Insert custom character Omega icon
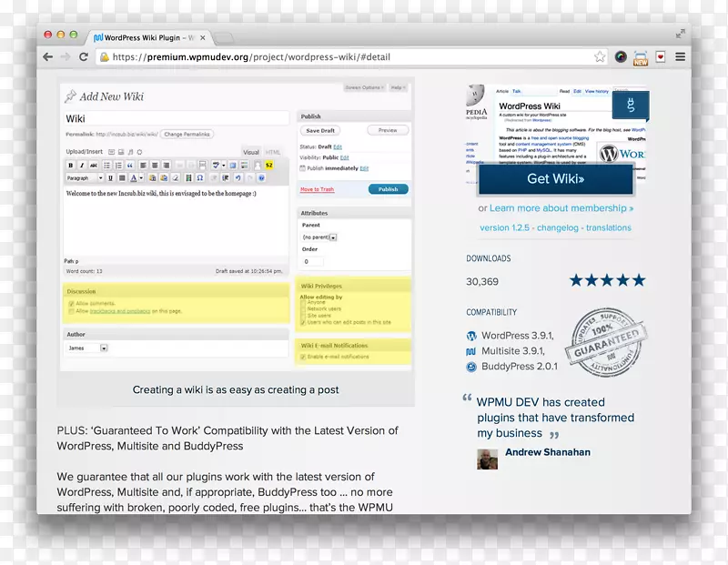The height and width of the screenshot is (565, 728). 200,177
